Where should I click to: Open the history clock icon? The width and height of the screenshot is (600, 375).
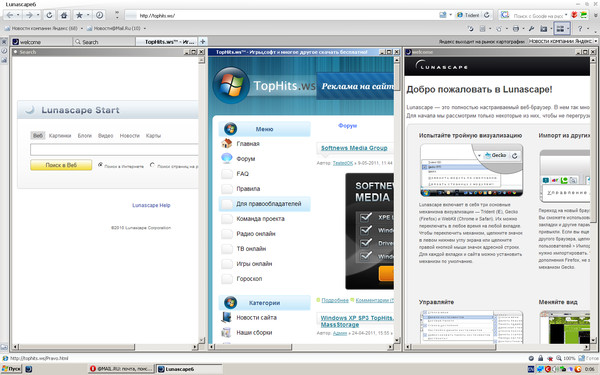(x=99, y=15)
